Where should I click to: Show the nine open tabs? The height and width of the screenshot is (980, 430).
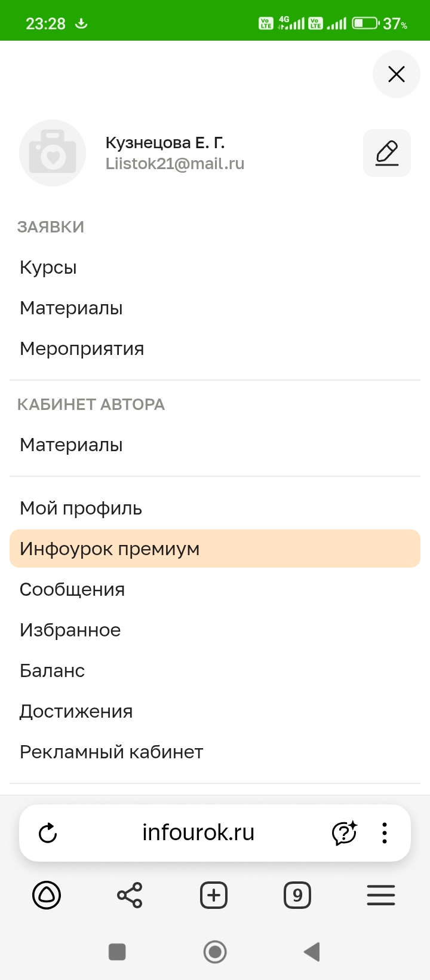[297, 895]
